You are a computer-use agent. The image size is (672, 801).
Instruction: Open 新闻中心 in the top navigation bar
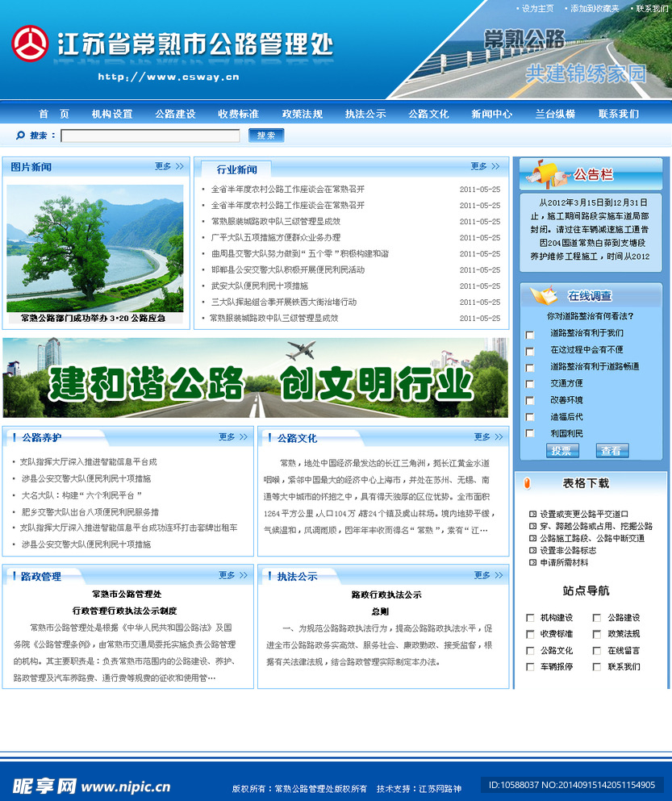point(491,114)
